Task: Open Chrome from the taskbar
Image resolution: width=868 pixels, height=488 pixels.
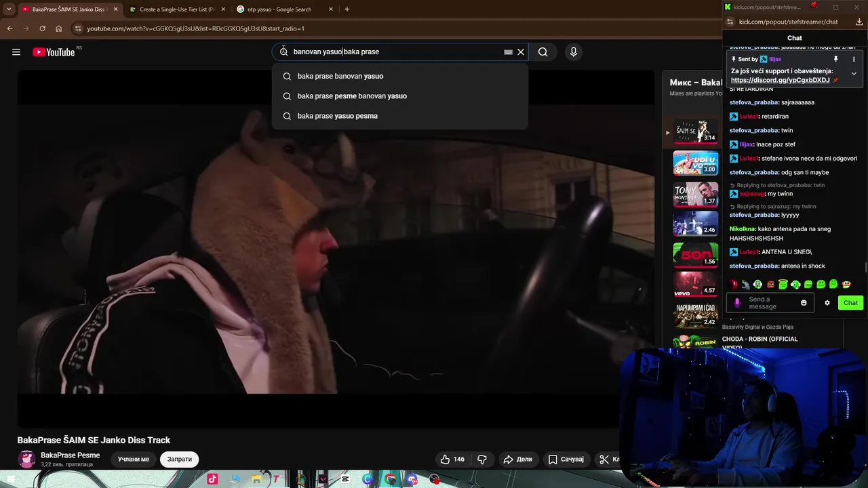Action: point(390,479)
